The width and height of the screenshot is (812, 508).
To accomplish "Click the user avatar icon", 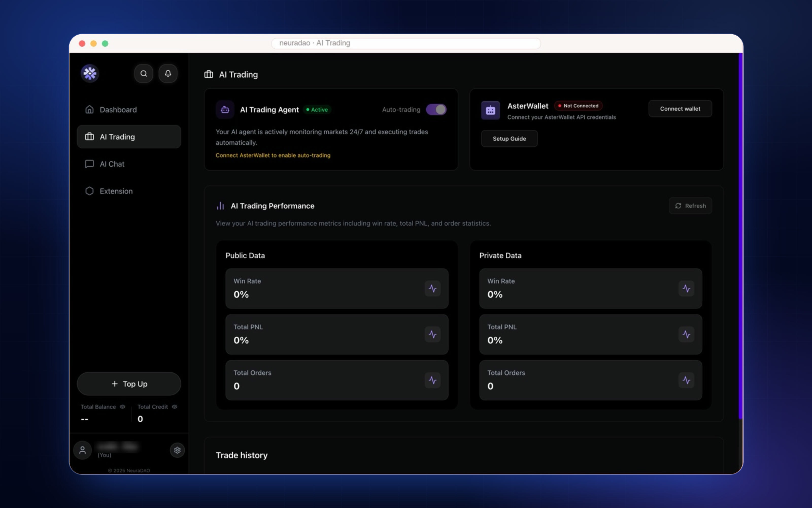I will click(82, 450).
